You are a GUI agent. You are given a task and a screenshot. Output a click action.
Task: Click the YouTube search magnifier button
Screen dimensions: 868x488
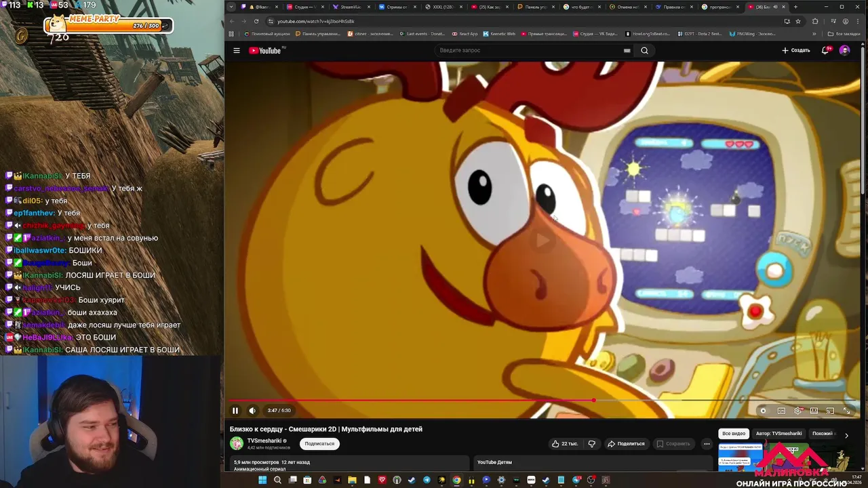(x=644, y=50)
